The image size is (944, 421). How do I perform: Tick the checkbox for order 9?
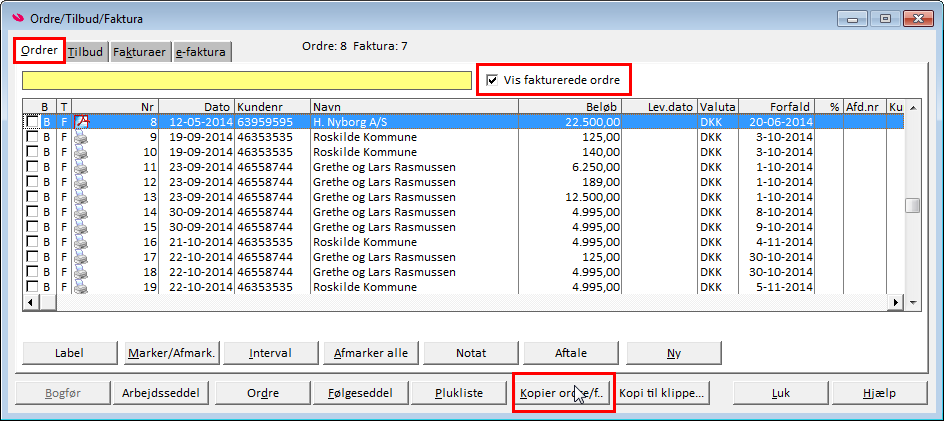coord(32,137)
